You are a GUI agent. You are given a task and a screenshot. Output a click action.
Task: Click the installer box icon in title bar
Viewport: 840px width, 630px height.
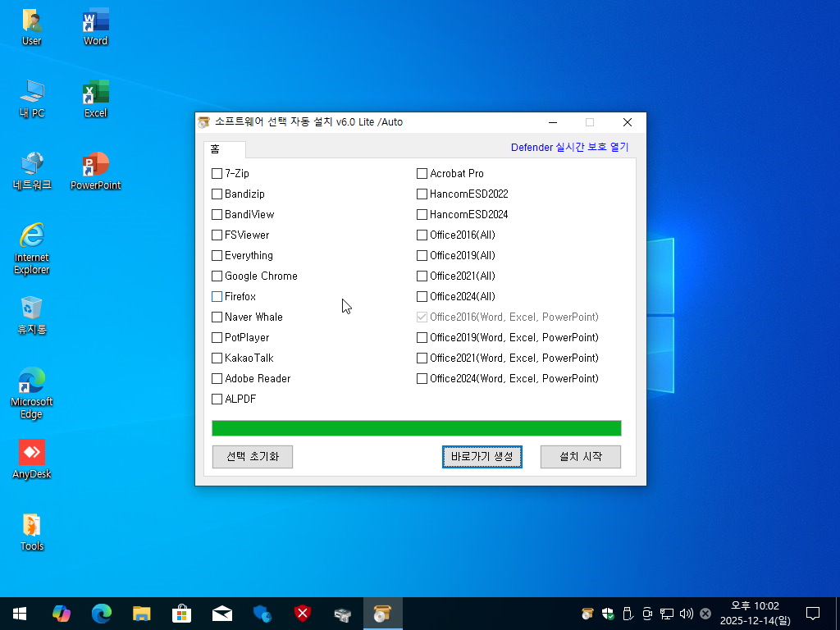click(x=203, y=122)
